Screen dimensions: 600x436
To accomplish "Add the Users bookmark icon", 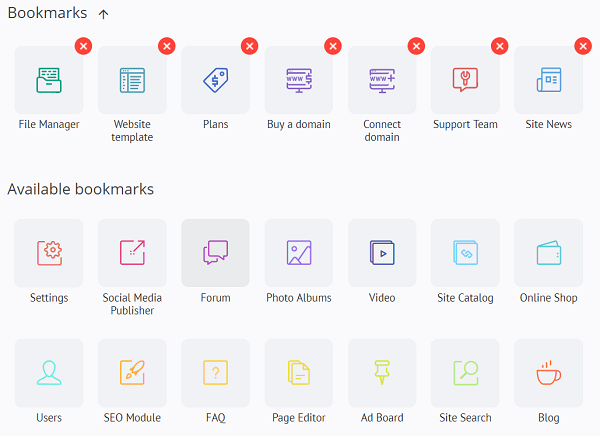I will tap(49, 373).
